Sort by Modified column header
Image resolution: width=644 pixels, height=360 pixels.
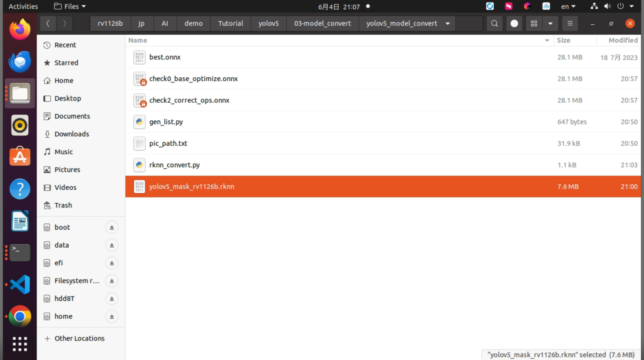619,41
